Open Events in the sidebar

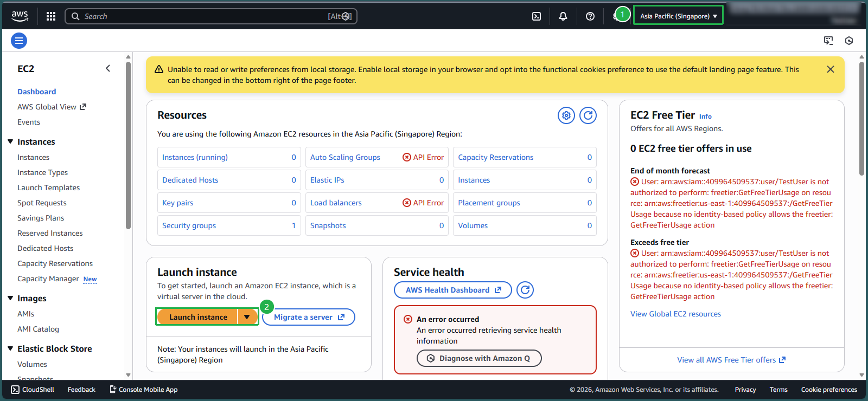29,122
